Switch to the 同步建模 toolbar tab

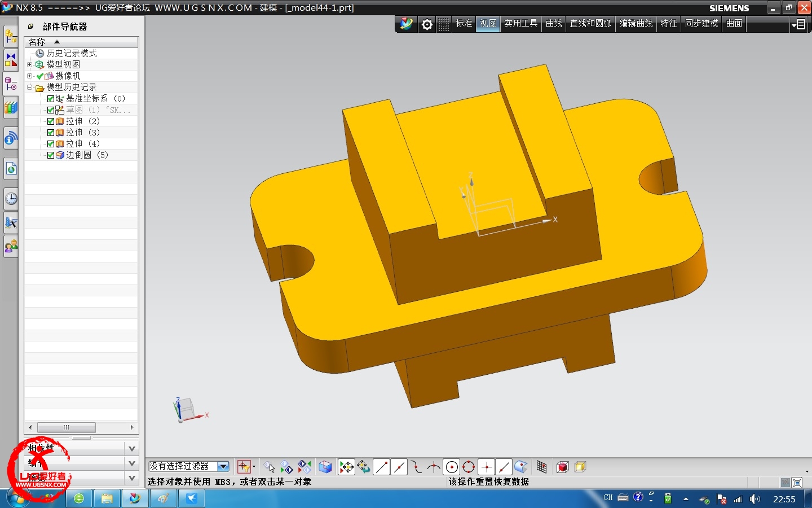pos(701,24)
